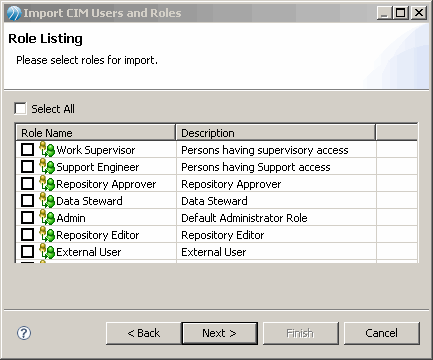The image size is (433, 360).
Task: Click the application icon in the title bar
Action: coord(14,13)
